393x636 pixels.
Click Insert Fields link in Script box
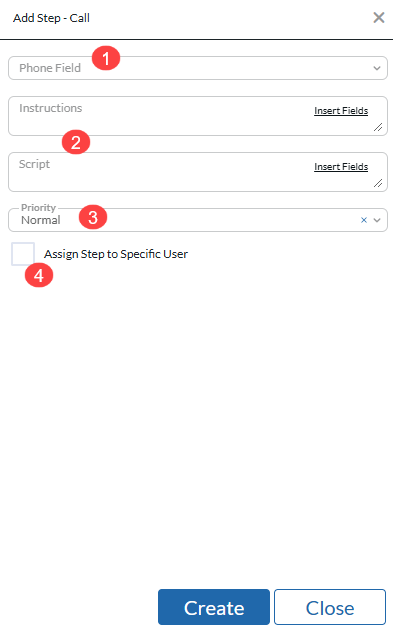coord(341,167)
